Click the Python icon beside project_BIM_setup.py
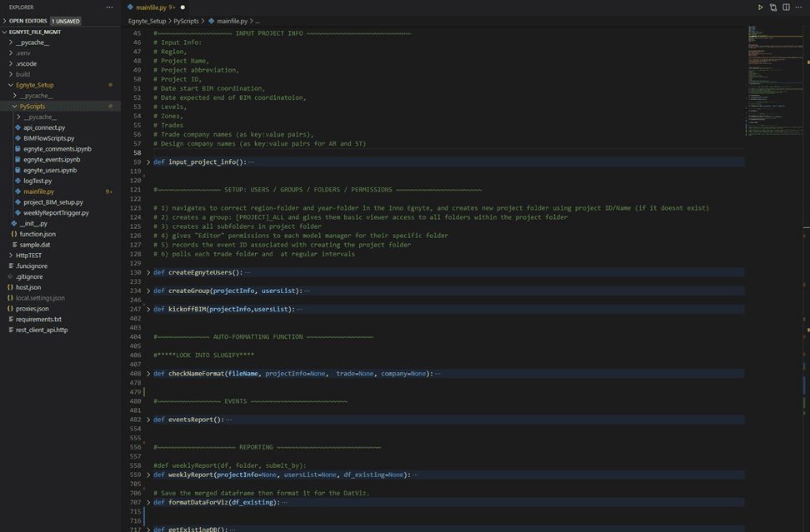This screenshot has width=810, height=532. (x=18, y=202)
